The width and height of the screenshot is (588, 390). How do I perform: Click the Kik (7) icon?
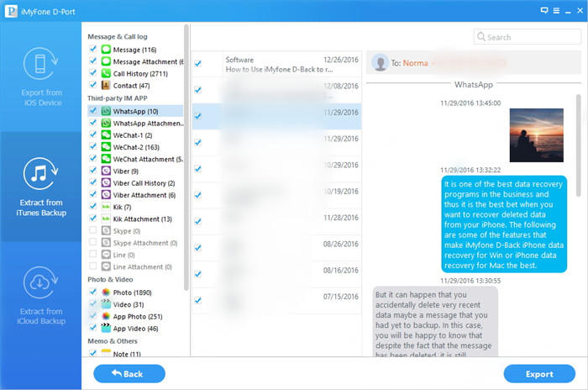pos(106,207)
